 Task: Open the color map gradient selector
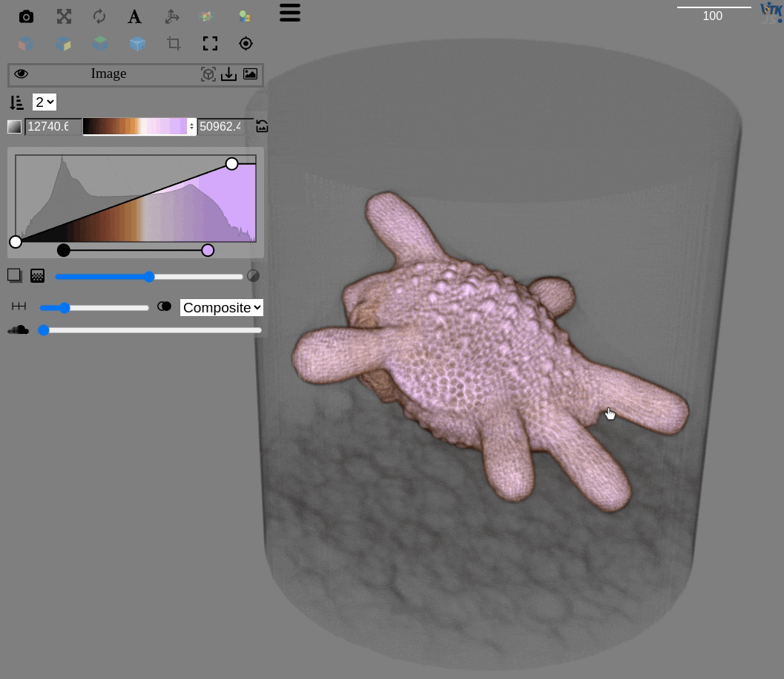pyautogui.click(x=139, y=127)
